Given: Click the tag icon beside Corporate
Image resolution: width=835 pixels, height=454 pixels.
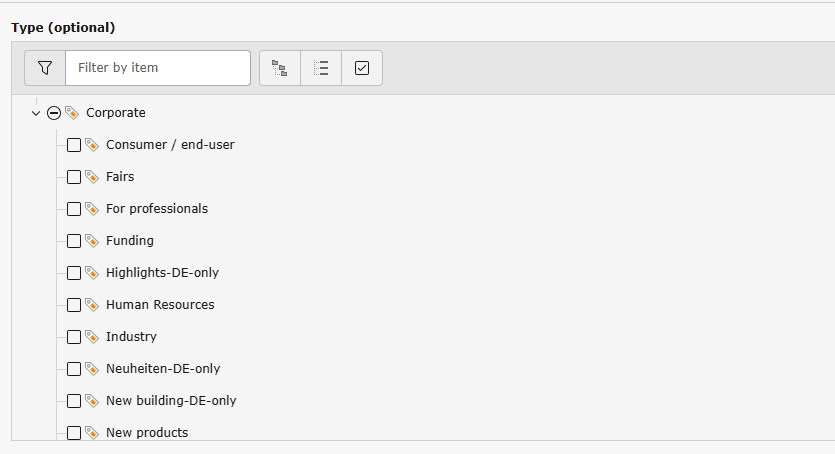Looking at the screenshot, I should tap(72, 113).
